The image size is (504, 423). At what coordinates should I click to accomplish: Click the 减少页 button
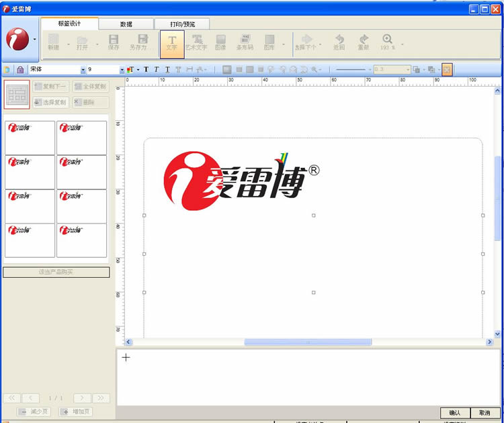pos(34,412)
